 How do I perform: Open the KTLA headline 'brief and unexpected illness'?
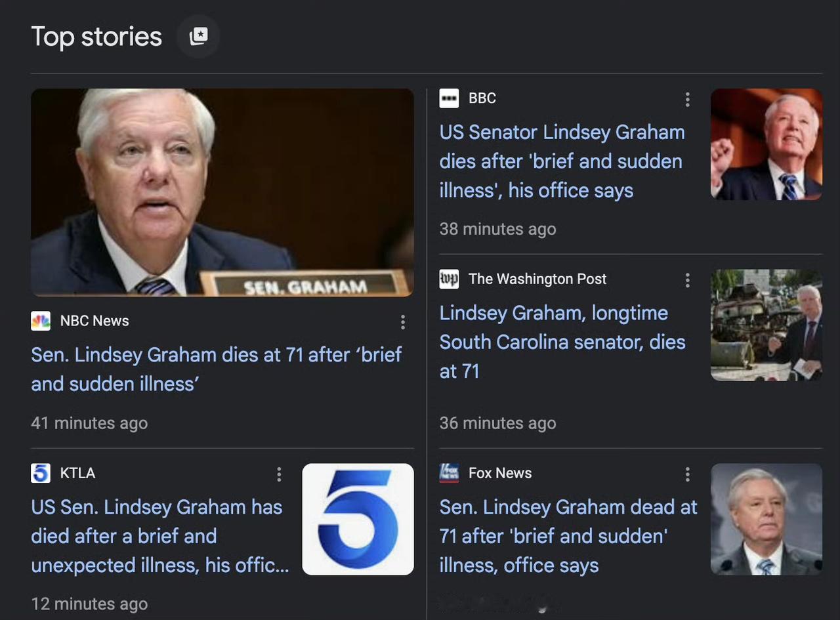(159, 536)
